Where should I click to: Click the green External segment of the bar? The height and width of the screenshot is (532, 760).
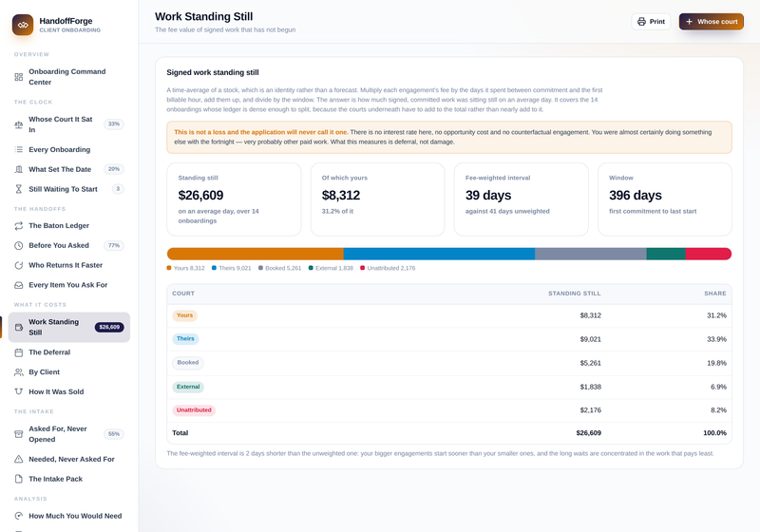tap(666, 254)
